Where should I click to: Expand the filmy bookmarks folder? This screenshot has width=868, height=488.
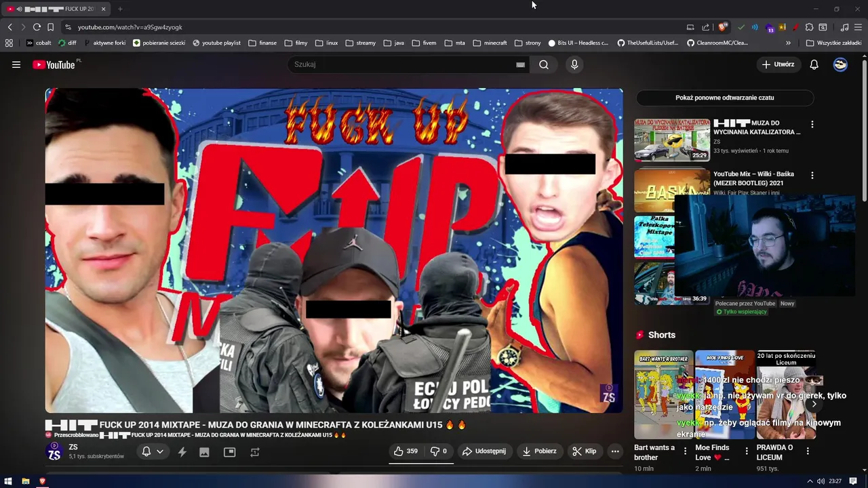[x=296, y=43]
